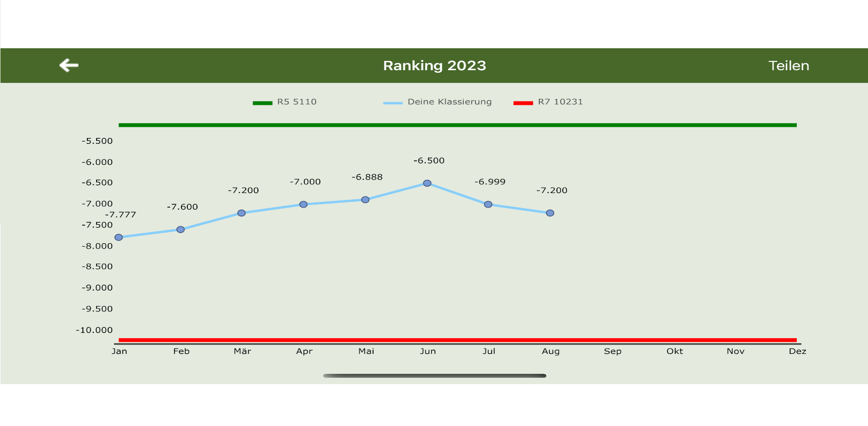Select the January data point -7.777
The height and width of the screenshot is (426, 868).
[118, 237]
